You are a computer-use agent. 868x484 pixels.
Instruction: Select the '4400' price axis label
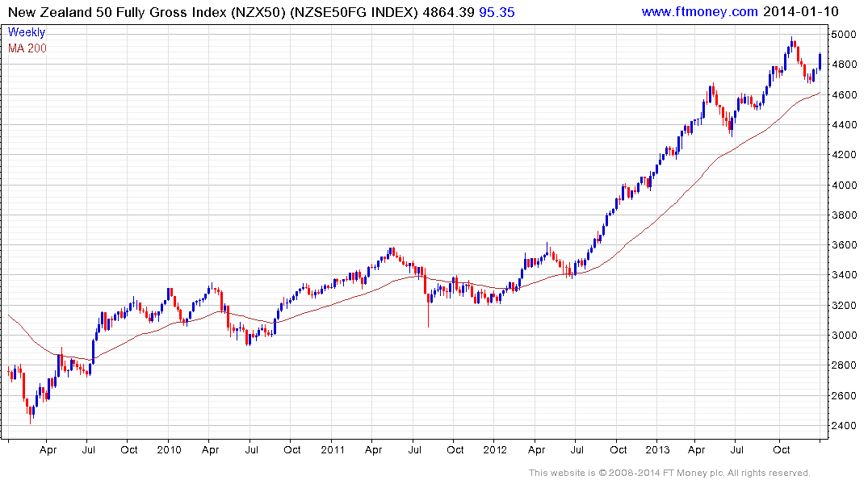pos(845,125)
